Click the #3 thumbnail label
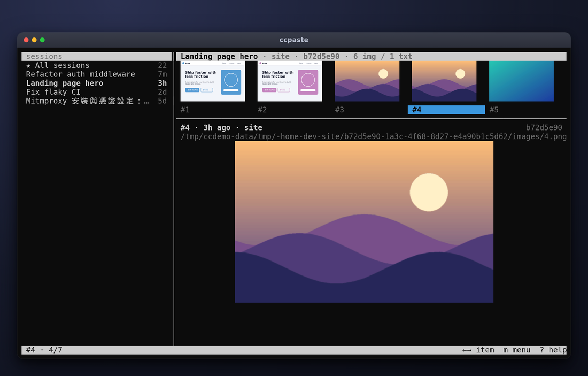 tap(339, 110)
